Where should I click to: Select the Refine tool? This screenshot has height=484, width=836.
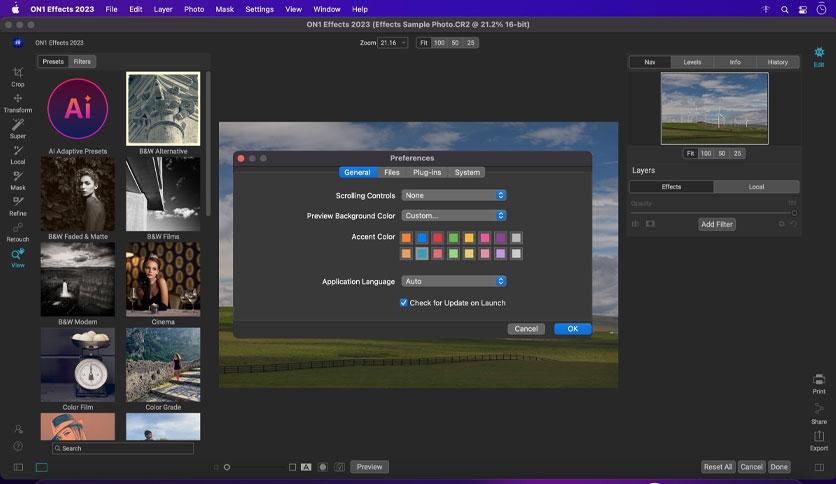tap(18, 206)
